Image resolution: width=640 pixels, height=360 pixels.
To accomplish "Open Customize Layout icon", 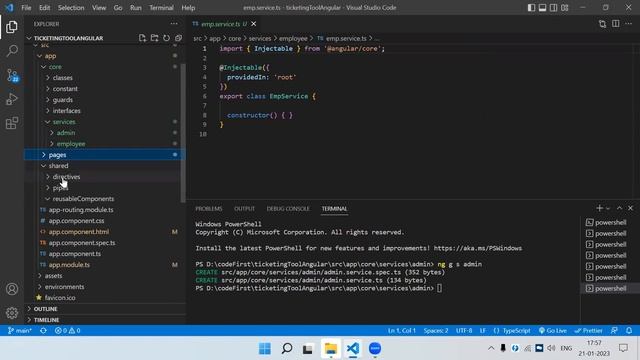I will 564,8.
